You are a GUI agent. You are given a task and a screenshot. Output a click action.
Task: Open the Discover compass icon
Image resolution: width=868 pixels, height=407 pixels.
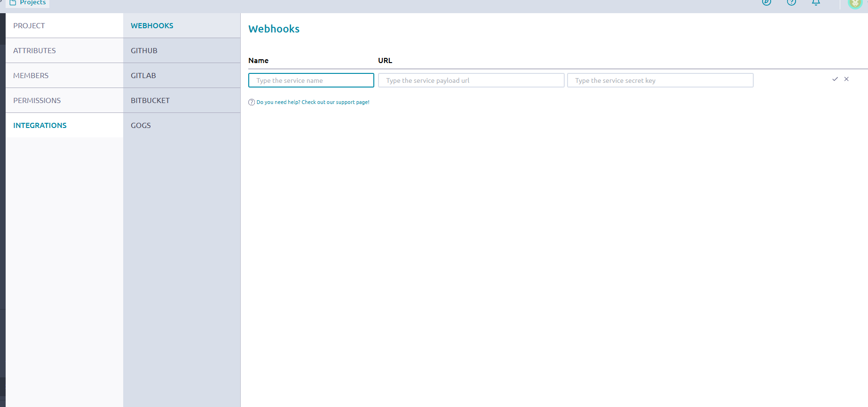[766, 2]
